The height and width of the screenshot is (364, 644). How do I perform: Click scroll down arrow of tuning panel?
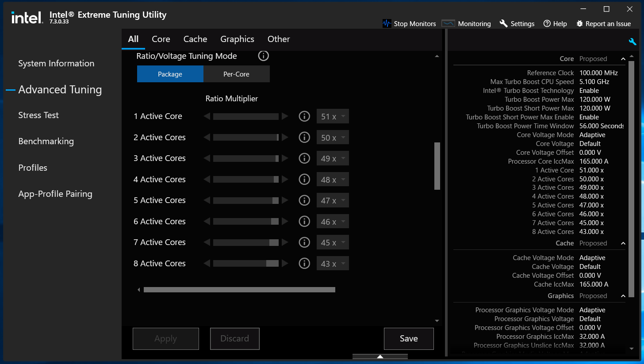coord(437,321)
